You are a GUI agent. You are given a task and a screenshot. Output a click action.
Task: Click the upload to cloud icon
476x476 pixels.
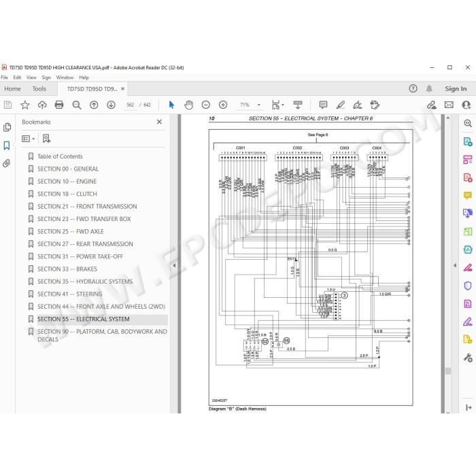[42, 105]
